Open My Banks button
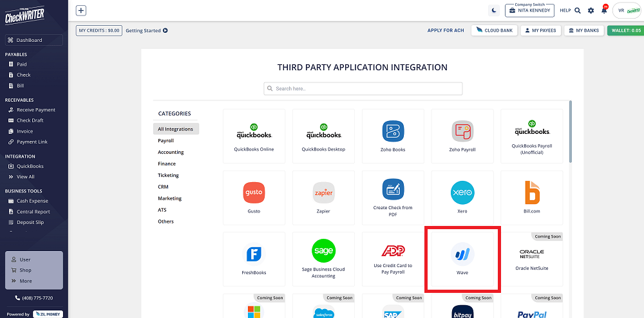644x318 pixels. coord(583,30)
